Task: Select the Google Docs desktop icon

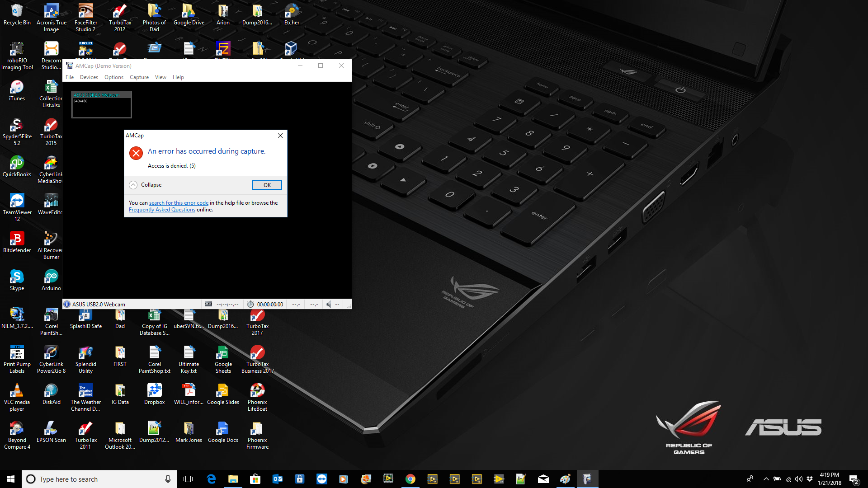Action: point(223,432)
